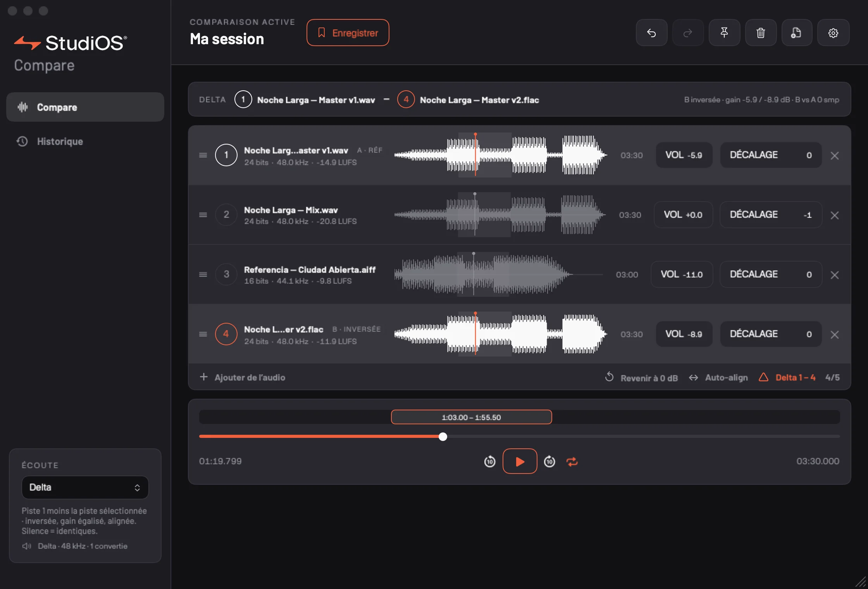868x589 pixels.
Task: Grab reorder handle of Master v2.flac row
Action: click(203, 334)
